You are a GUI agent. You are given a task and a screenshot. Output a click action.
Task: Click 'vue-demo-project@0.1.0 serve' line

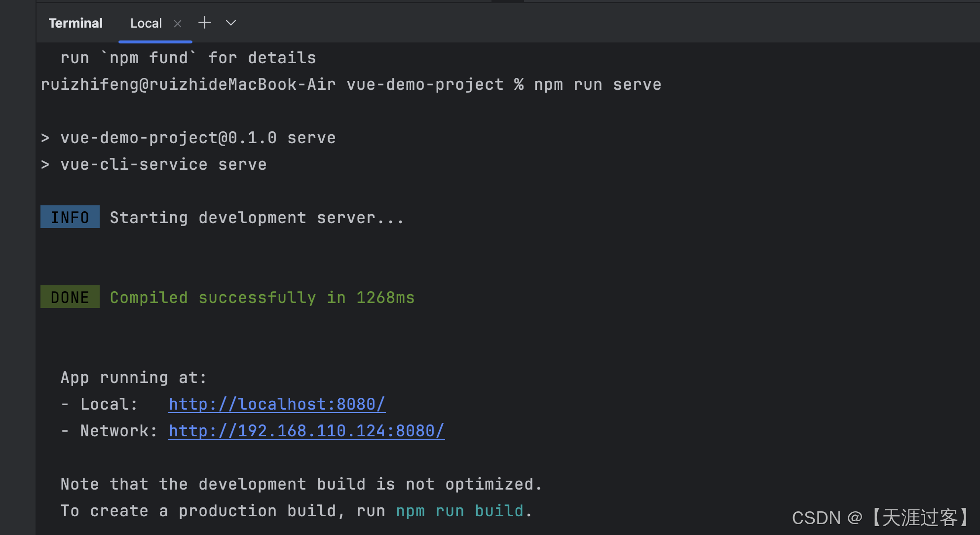188,138
